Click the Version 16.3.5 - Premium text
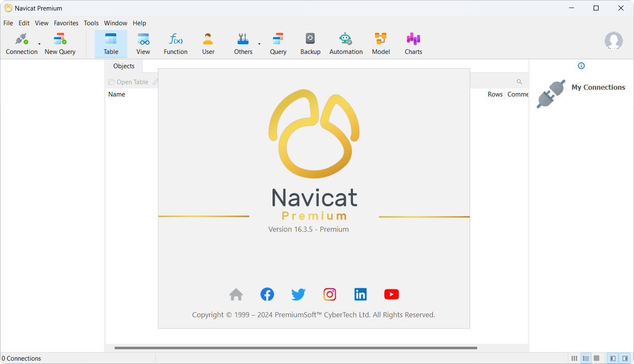The width and height of the screenshot is (634, 364). click(x=308, y=229)
